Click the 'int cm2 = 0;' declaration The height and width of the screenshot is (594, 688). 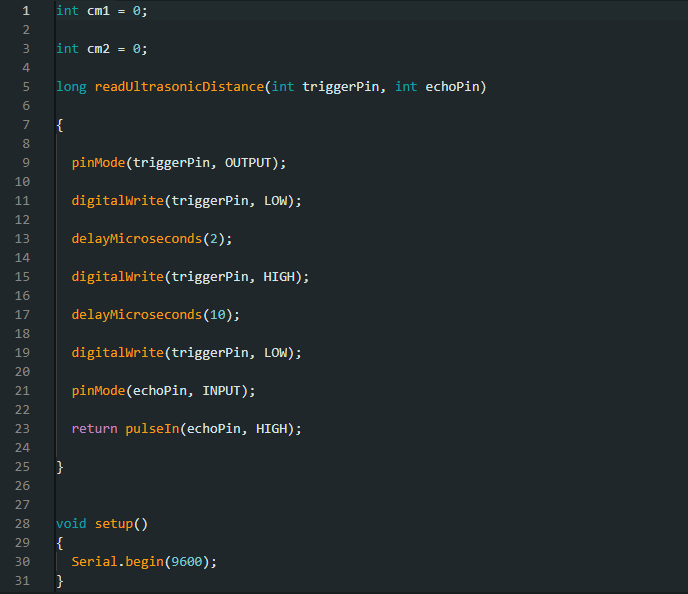pos(102,49)
